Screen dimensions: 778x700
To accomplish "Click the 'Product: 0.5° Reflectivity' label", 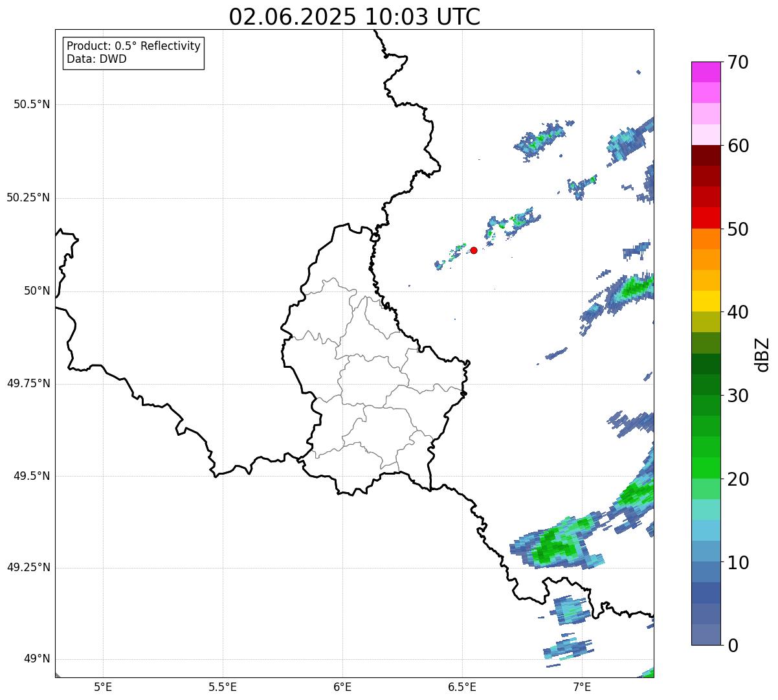I will tap(133, 47).
